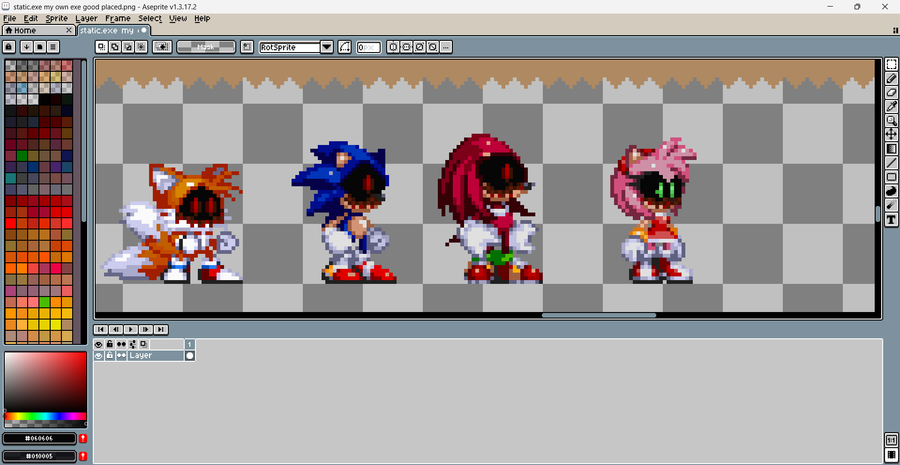Toggle the lock on the Layer row

tap(110, 356)
